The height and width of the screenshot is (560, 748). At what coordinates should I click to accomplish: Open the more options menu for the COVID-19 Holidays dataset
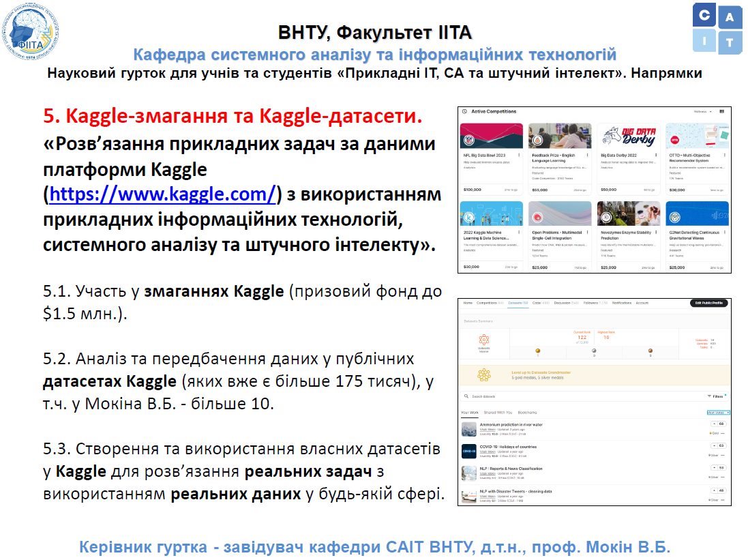(x=723, y=455)
